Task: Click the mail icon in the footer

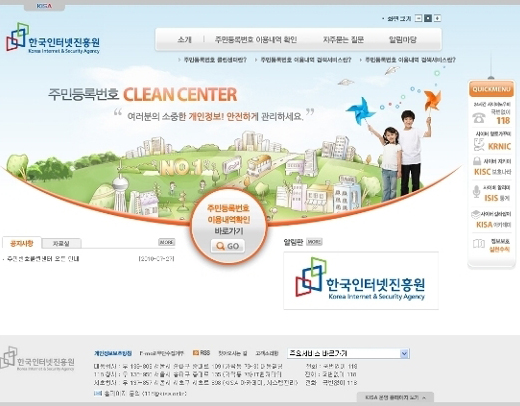Action: click(x=98, y=394)
